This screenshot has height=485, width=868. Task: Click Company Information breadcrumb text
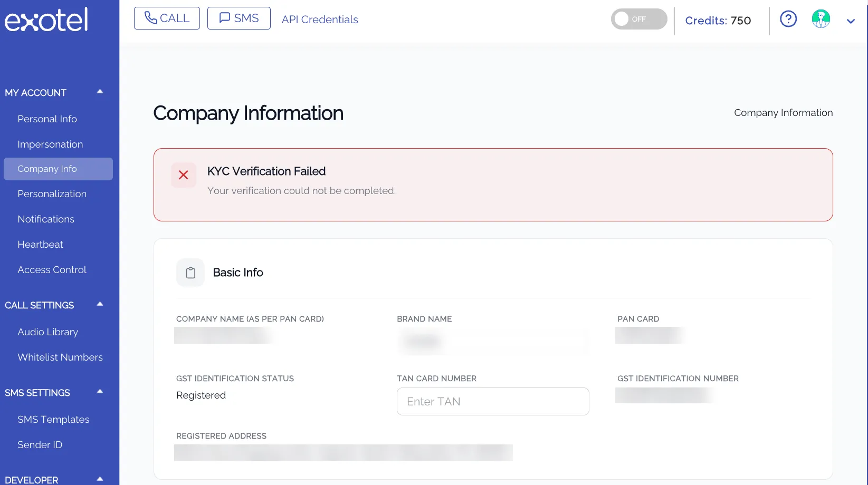click(783, 113)
